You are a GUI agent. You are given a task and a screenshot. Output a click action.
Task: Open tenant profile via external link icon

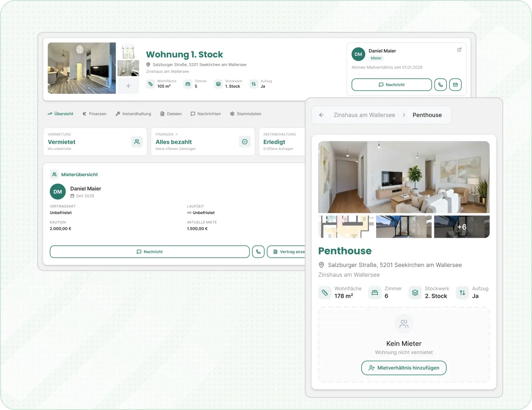459,50
